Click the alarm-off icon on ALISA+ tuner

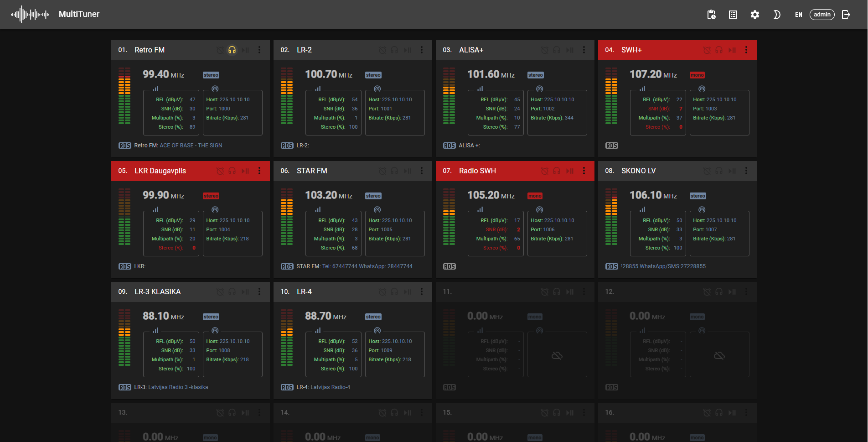544,50
